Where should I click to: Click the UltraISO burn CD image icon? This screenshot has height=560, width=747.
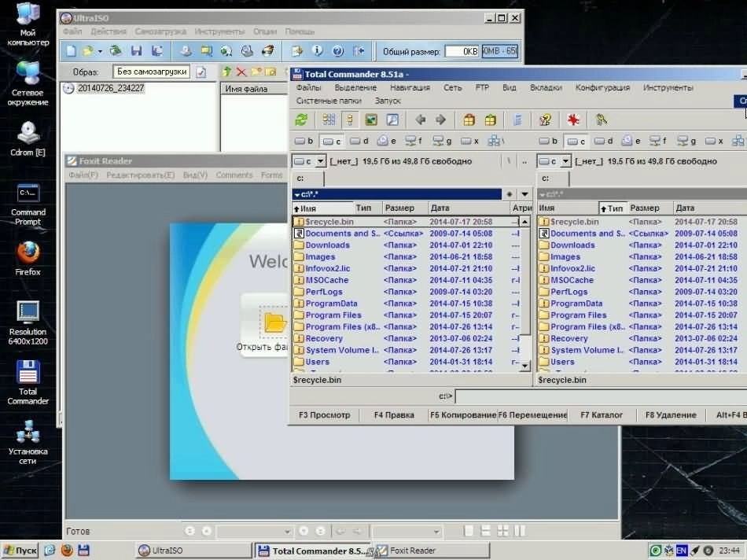(268, 51)
